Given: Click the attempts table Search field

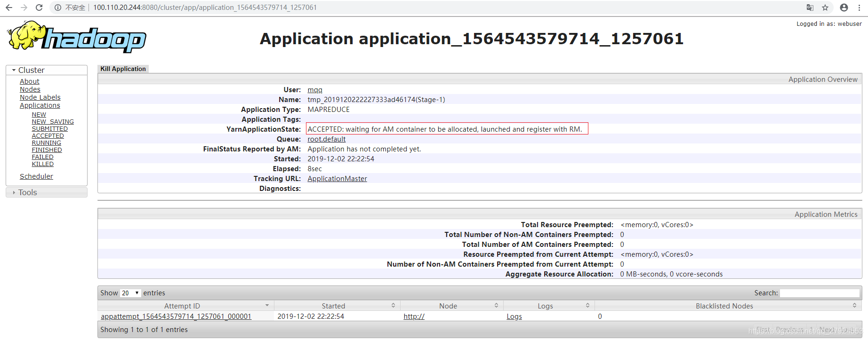Looking at the screenshot, I should tap(820, 293).
